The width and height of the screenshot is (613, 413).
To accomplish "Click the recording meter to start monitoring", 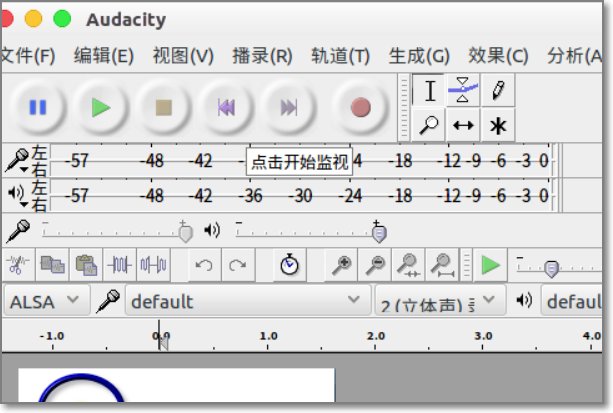I will click(x=301, y=160).
